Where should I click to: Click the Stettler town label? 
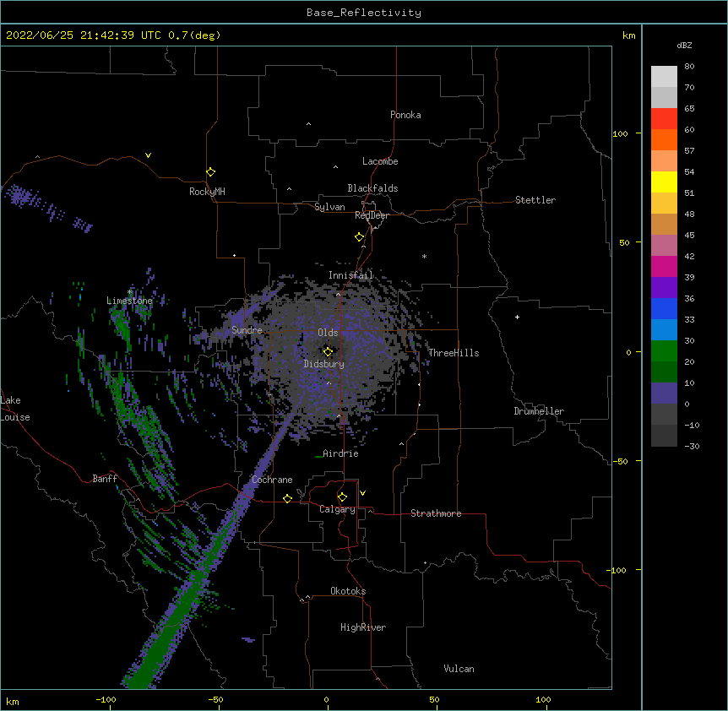pyautogui.click(x=535, y=200)
